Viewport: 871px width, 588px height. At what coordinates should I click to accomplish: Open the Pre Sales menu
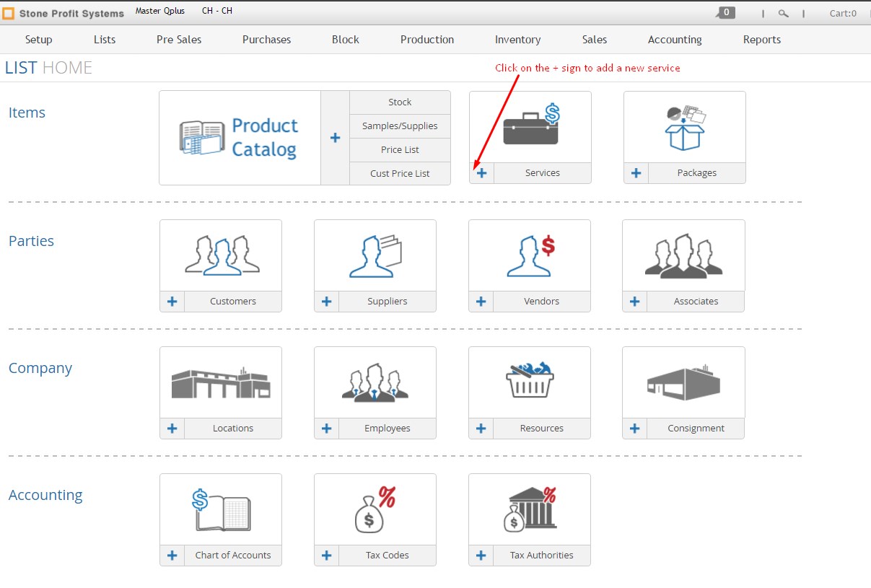178,40
